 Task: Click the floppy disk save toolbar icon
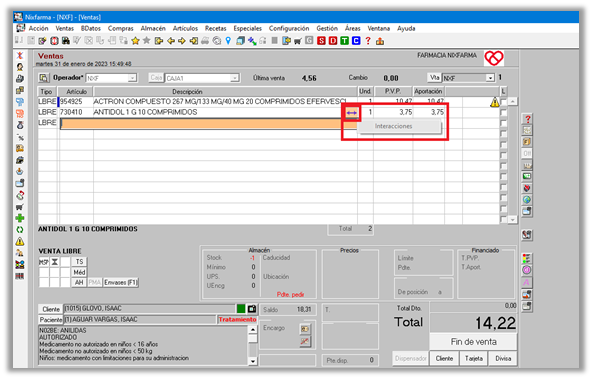coord(66,41)
